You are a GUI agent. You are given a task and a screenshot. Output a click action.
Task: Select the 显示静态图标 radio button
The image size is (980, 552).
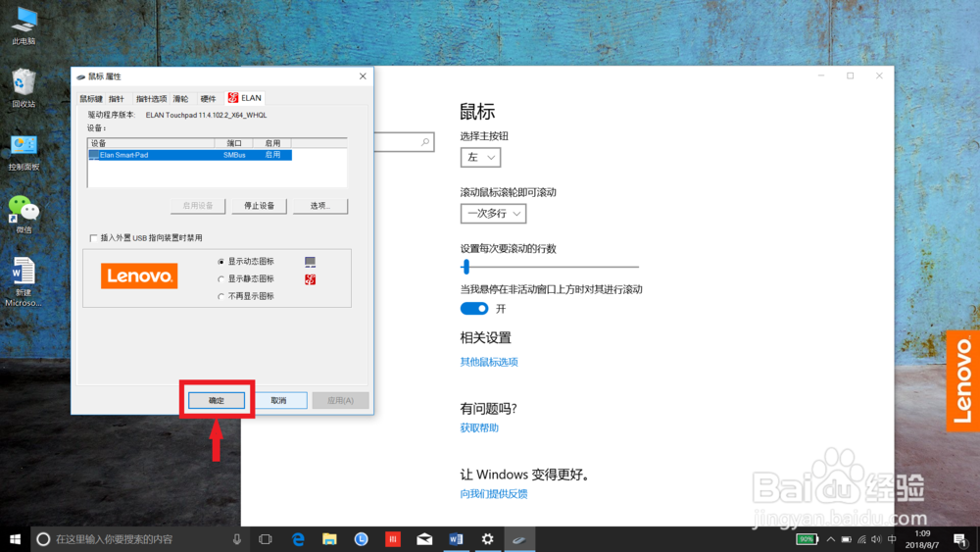220,279
